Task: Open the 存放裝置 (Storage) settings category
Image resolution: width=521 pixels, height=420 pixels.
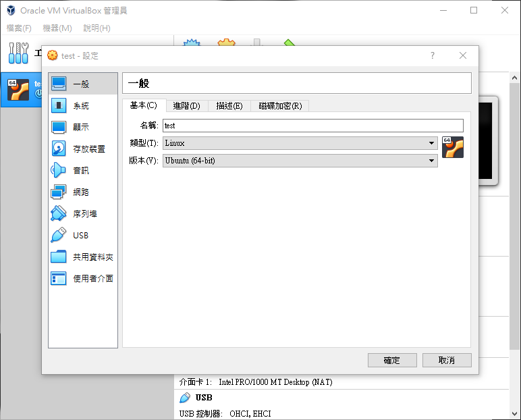Action: (x=83, y=149)
